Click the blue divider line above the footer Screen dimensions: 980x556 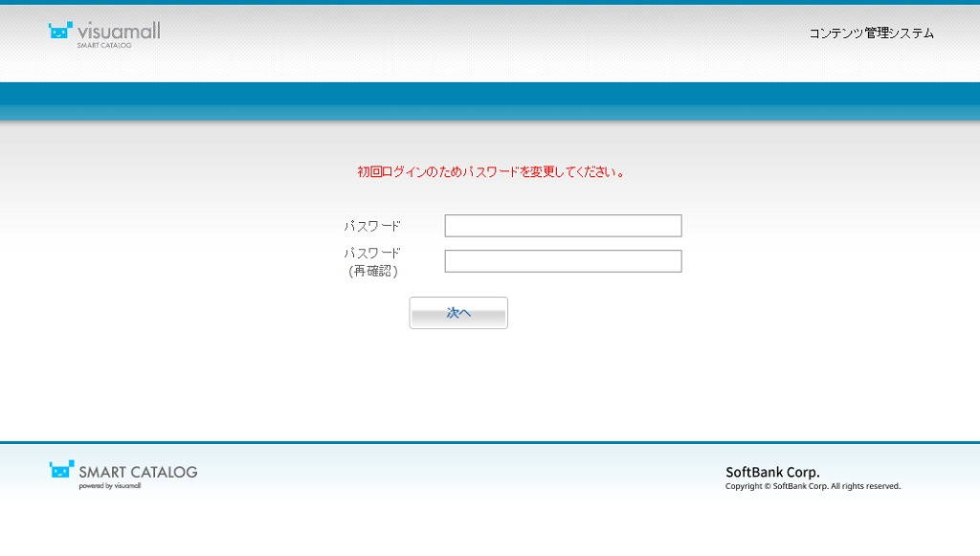click(490, 442)
